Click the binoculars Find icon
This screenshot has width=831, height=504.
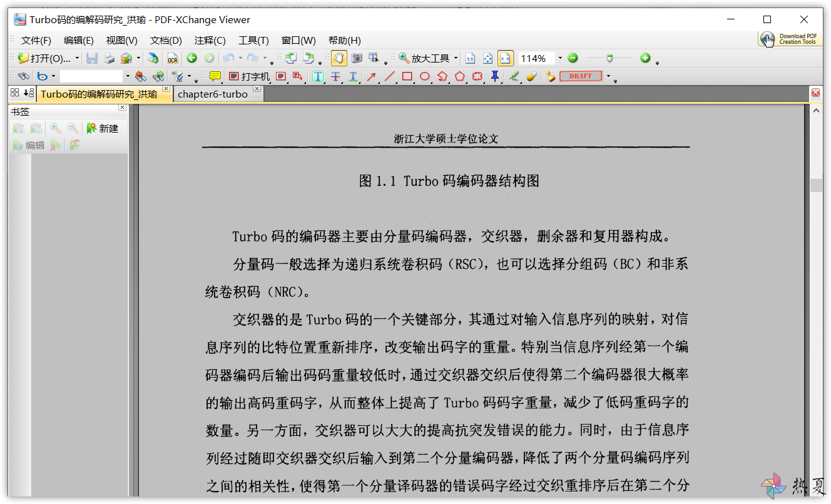click(23, 76)
